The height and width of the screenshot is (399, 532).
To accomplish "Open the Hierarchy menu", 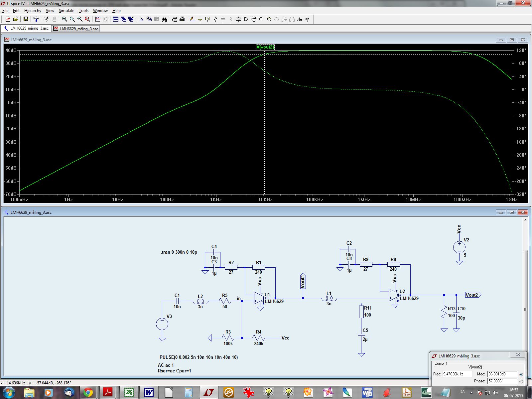I will click(33, 11).
